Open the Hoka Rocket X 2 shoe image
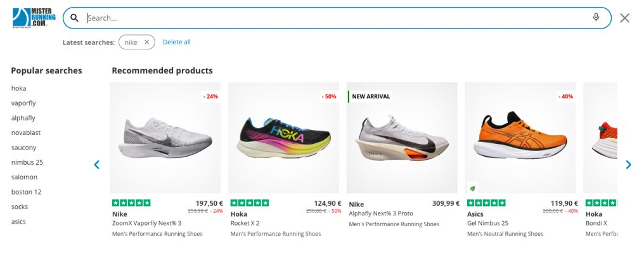Screen dimensions: 644x256 click(283, 138)
